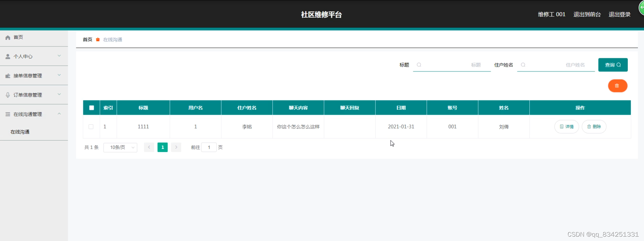Click the account cell 001

[452, 127]
